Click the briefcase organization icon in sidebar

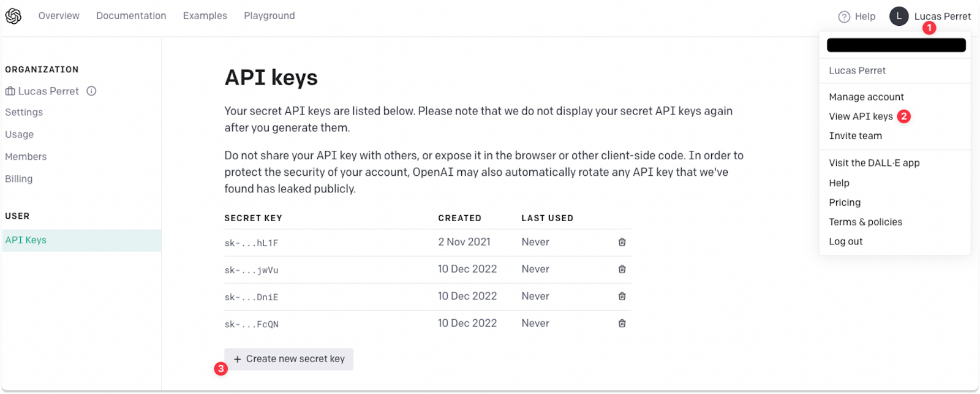[x=10, y=91]
